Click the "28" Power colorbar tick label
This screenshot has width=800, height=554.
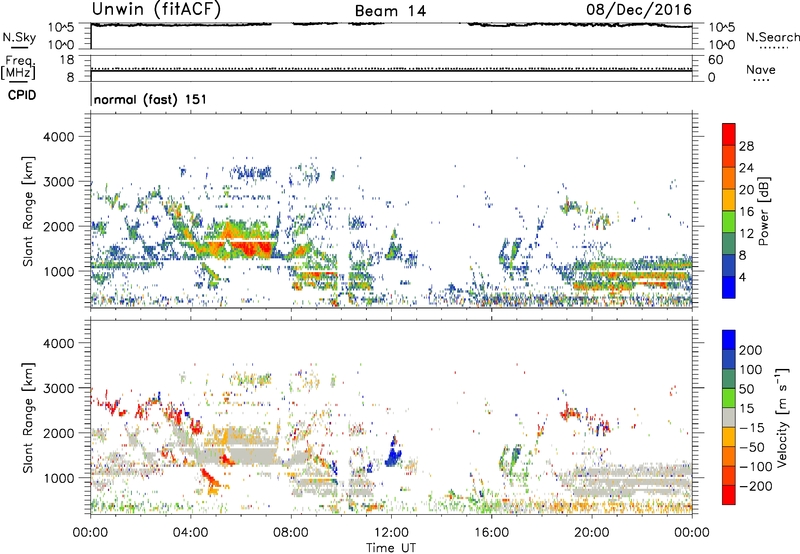click(746, 146)
